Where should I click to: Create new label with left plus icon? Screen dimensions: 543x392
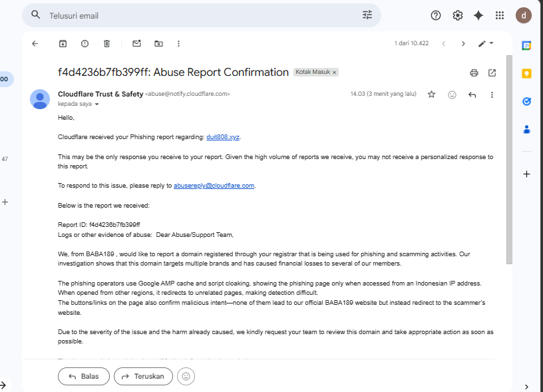click(x=5, y=202)
